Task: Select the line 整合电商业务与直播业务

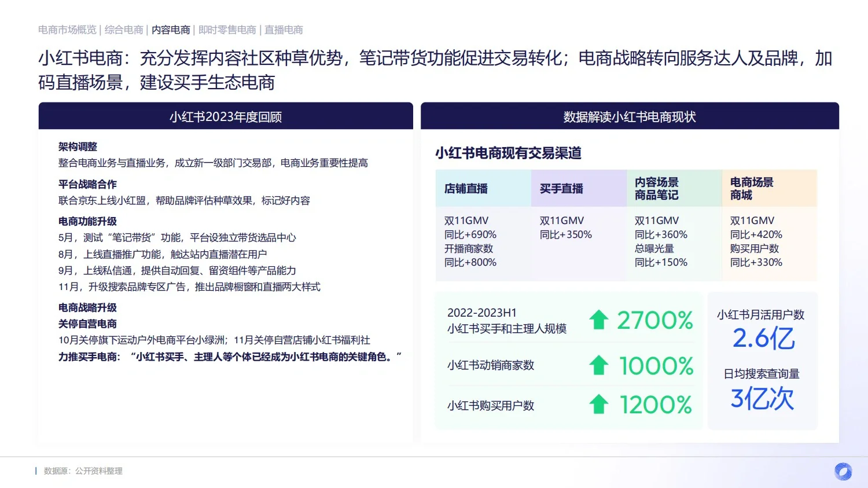Action: click(213, 163)
